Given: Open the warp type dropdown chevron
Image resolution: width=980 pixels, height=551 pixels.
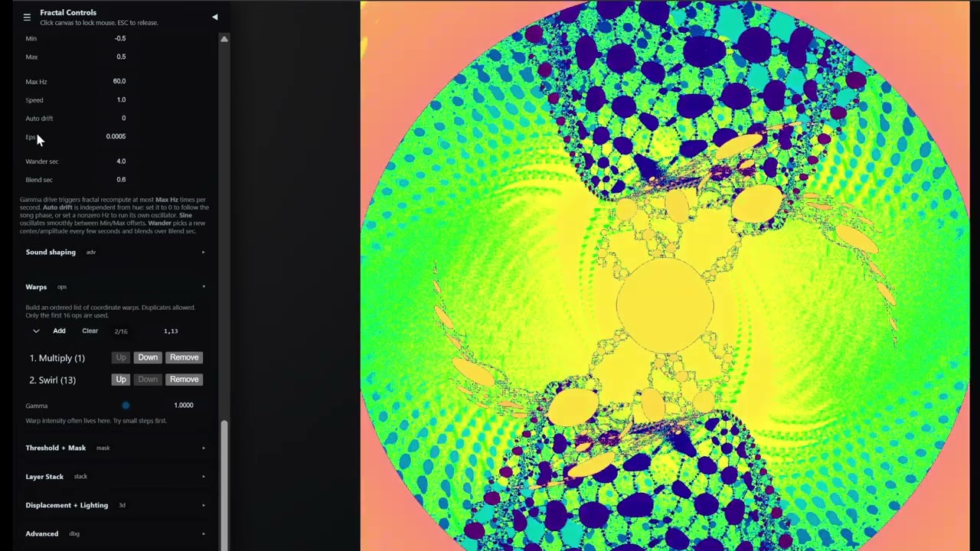Looking at the screenshot, I should pyautogui.click(x=36, y=331).
